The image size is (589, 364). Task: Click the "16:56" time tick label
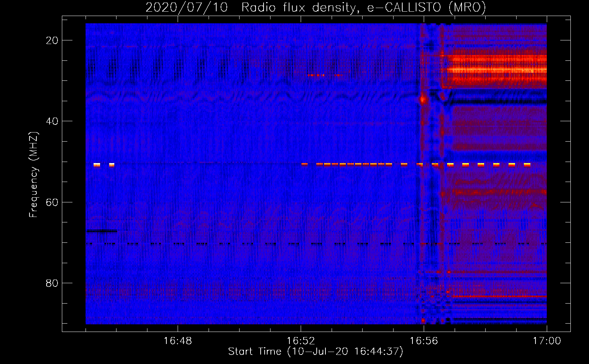(x=424, y=341)
